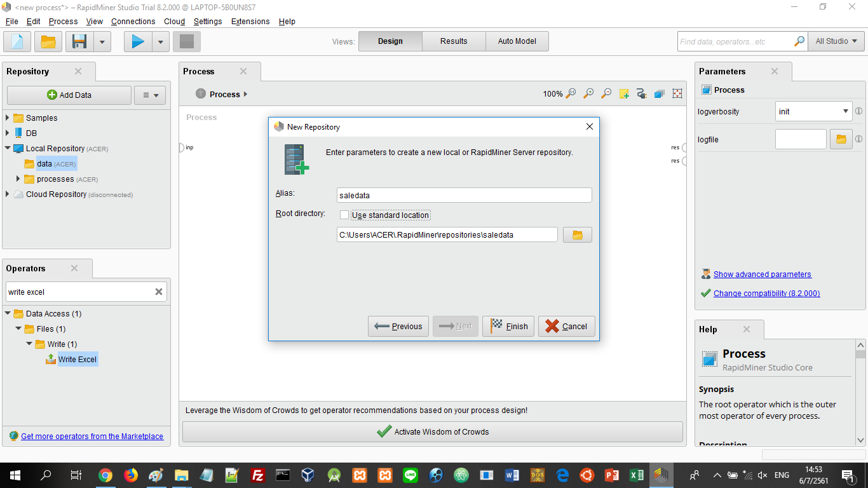
Task: Open the logverbosity dropdown
Action: tap(813, 111)
